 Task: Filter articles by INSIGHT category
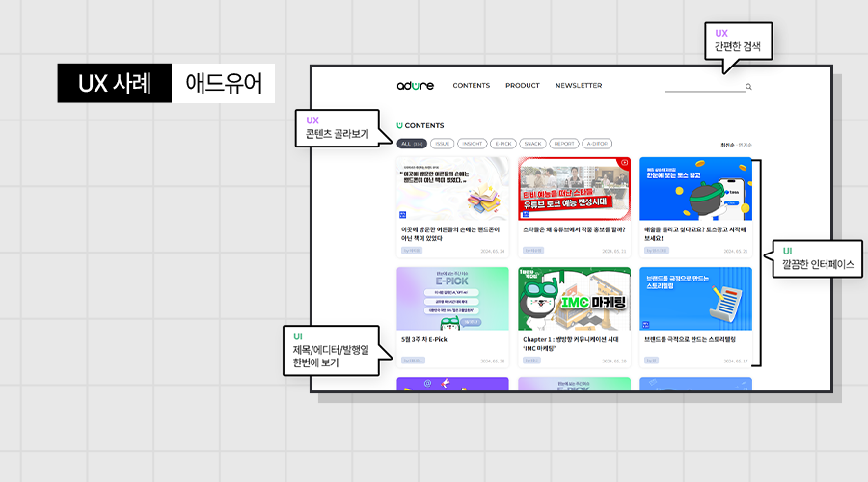coord(472,144)
